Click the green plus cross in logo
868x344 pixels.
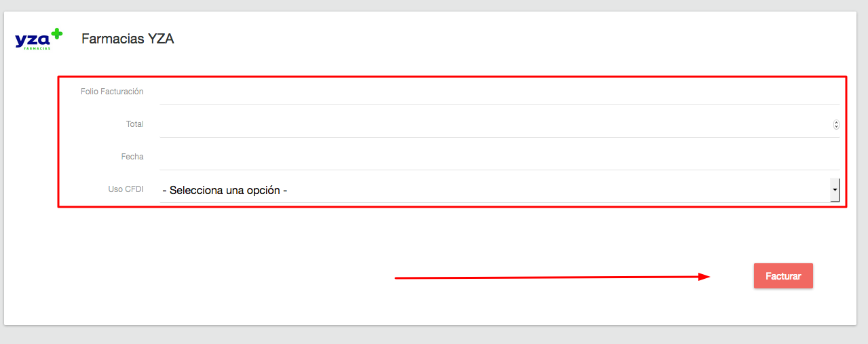(56, 33)
